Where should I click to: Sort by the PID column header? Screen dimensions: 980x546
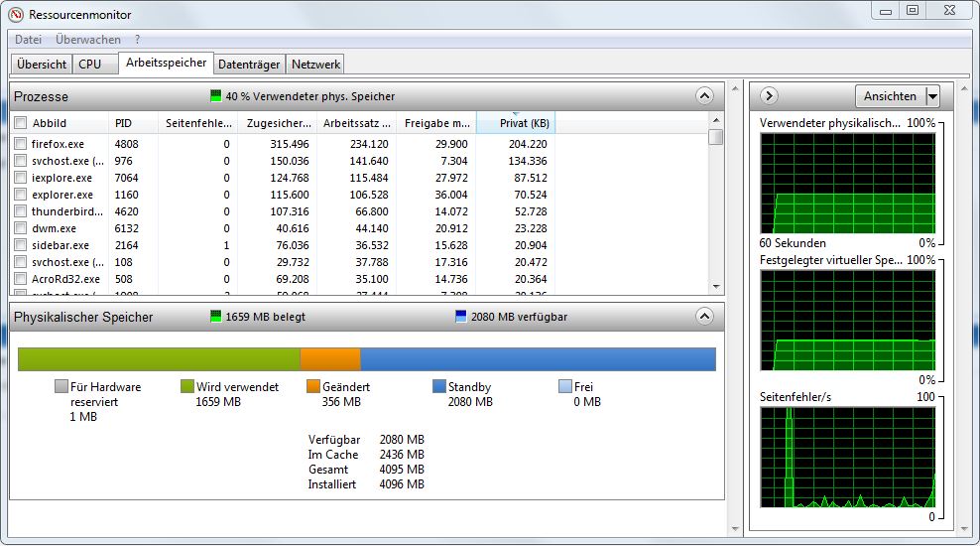133,122
